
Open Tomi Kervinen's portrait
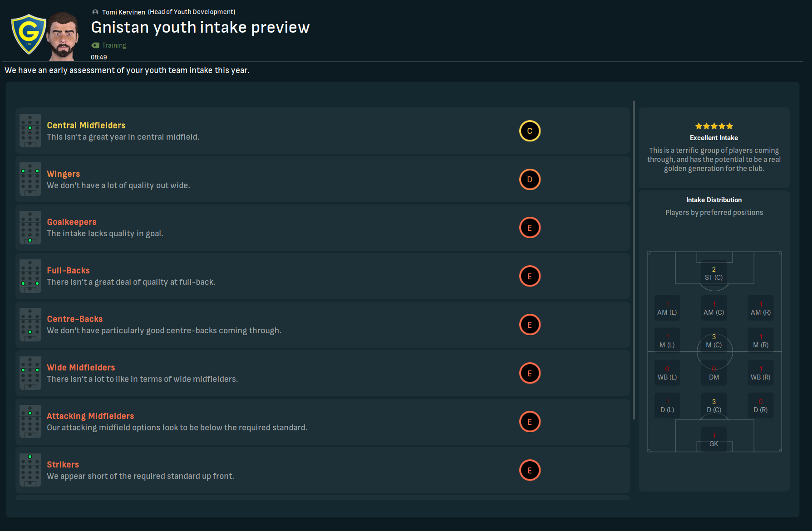coord(63,36)
